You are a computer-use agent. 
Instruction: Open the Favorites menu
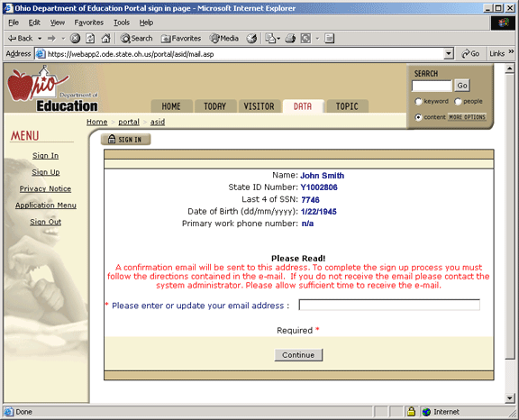coord(88,23)
